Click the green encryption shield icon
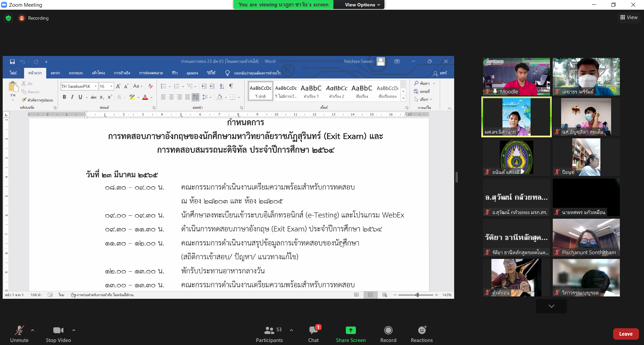Screen dimensions: 644x345 9,18
